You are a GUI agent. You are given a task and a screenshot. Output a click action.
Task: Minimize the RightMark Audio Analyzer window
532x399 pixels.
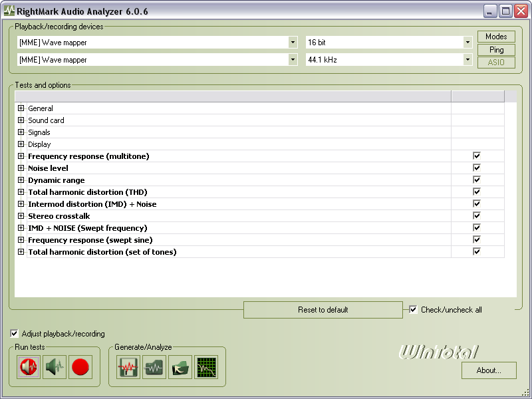tap(490, 11)
